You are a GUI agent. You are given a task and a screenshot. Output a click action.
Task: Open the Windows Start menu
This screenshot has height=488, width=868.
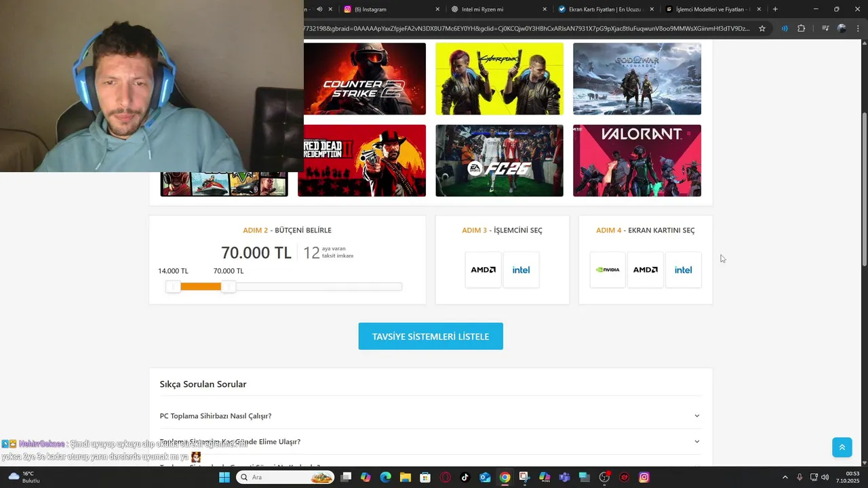(x=224, y=477)
